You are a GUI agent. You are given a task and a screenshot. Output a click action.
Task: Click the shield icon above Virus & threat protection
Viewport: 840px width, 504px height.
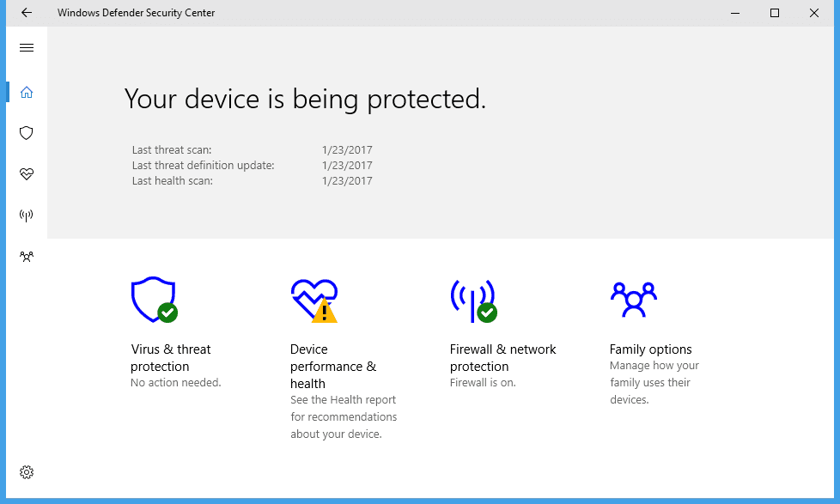(x=153, y=296)
